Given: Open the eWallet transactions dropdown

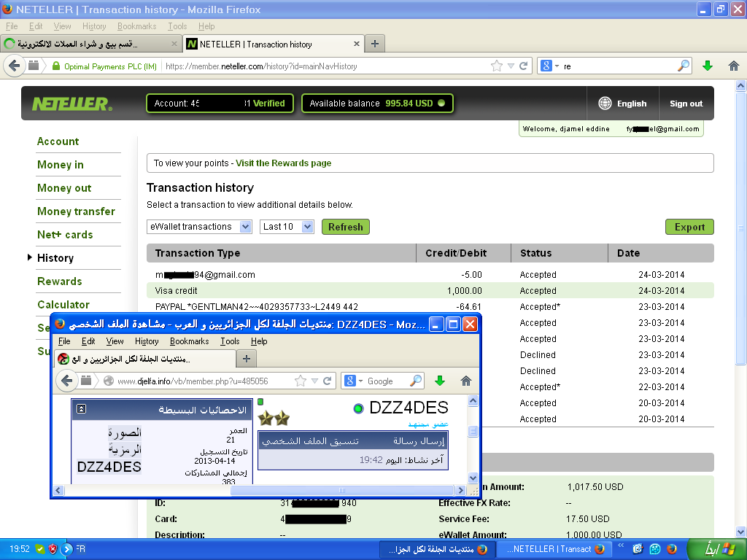Looking at the screenshot, I should pyautogui.click(x=199, y=227).
